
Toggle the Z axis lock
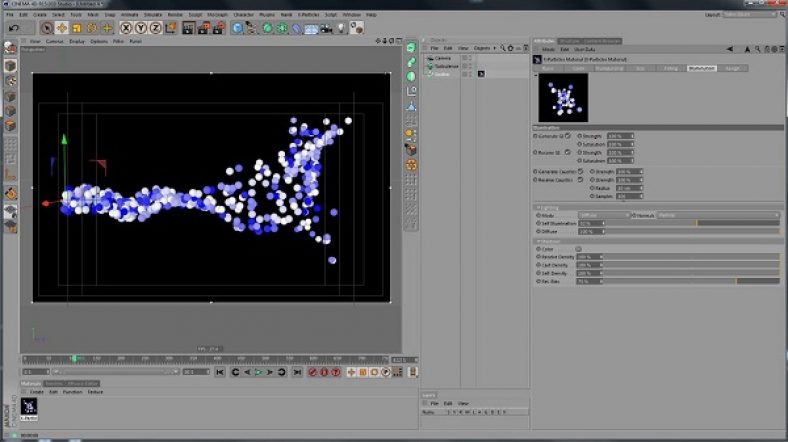click(x=155, y=28)
